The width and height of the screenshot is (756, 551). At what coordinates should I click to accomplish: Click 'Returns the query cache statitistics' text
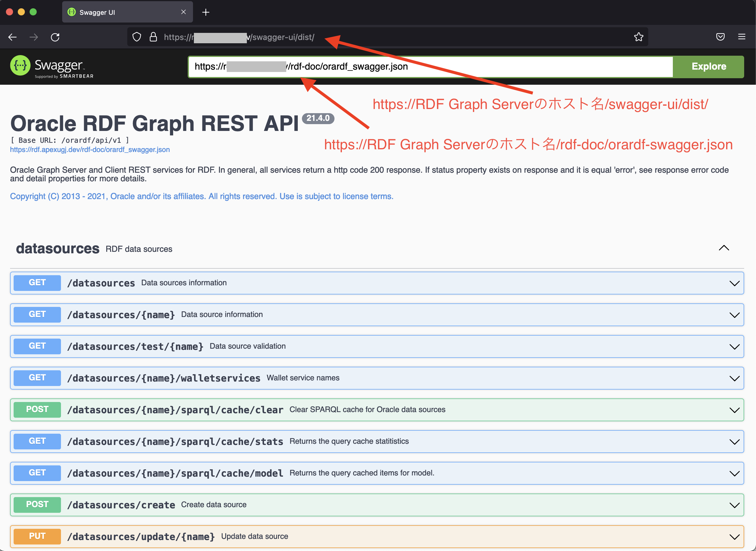coord(349,441)
